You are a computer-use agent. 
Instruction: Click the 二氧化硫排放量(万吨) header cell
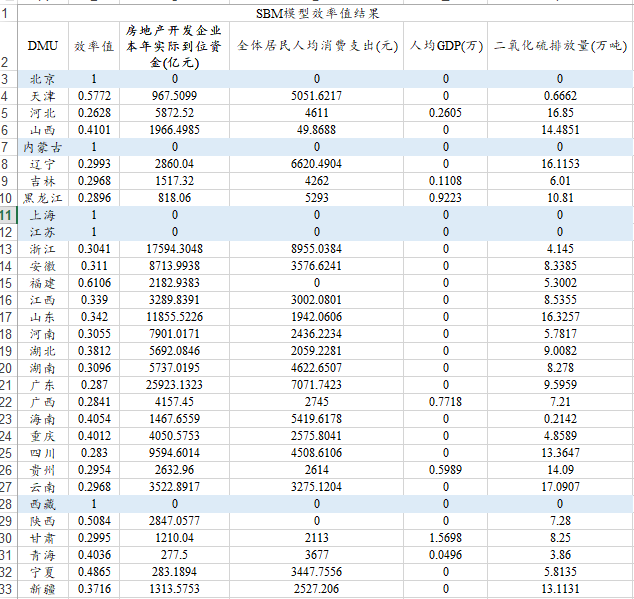click(560, 46)
